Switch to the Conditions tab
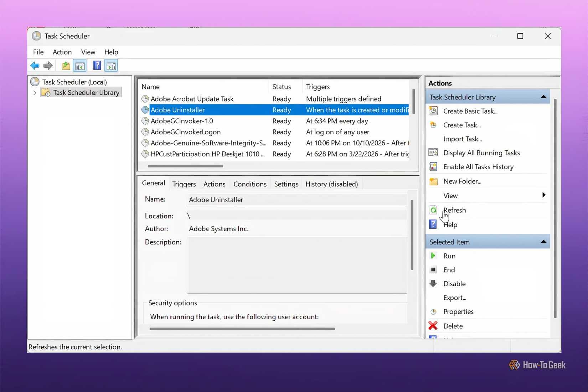 pyautogui.click(x=250, y=184)
